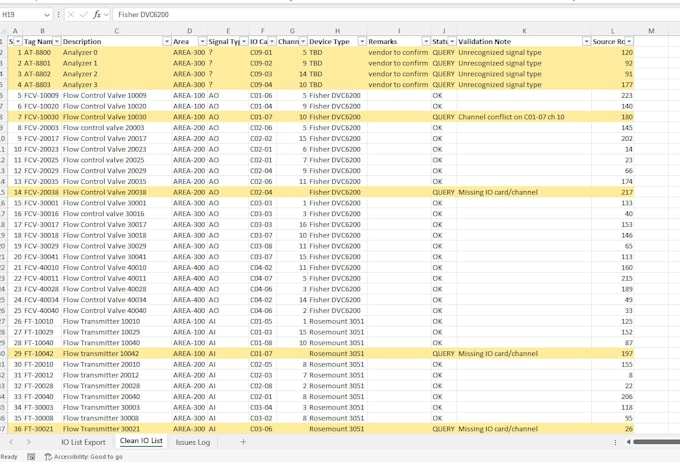This screenshot has height=462, width=680.
Task: Expand the formula bar fx dropdown arrow
Action: pyautogui.click(x=106, y=15)
